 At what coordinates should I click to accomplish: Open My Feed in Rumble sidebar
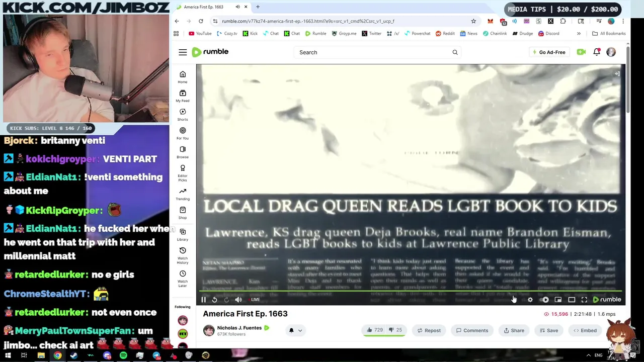pos(183,96)
